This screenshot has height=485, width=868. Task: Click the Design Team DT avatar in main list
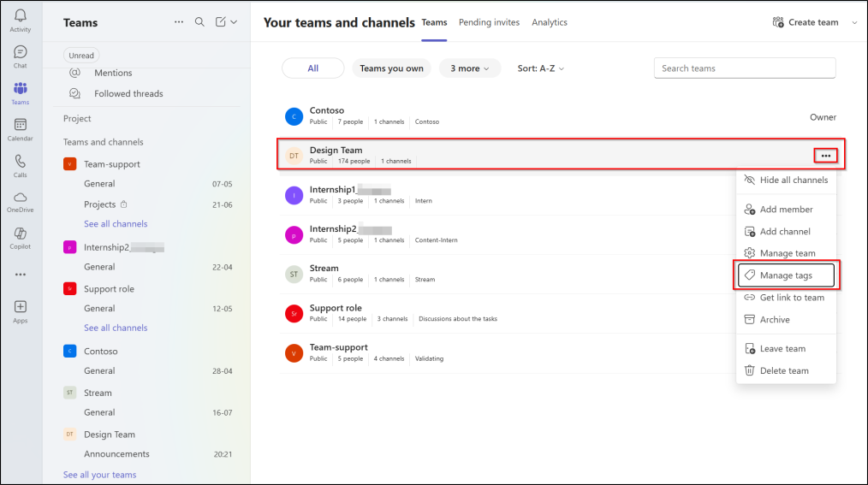coord(294,156)
